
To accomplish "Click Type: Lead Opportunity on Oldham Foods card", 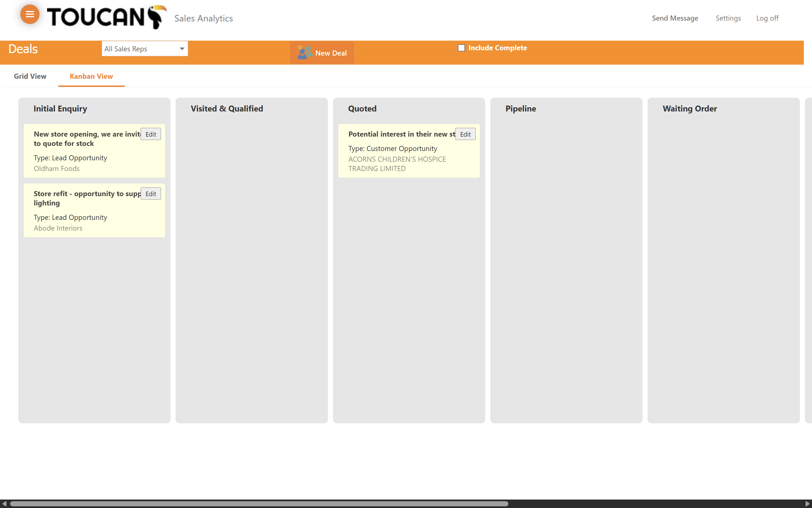I will pyautogui.click(x=70, y=158).
